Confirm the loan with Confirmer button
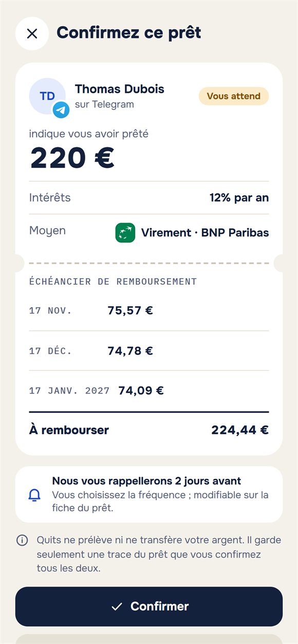The width and height of the screenshot is (298, 644). [149, 607]
